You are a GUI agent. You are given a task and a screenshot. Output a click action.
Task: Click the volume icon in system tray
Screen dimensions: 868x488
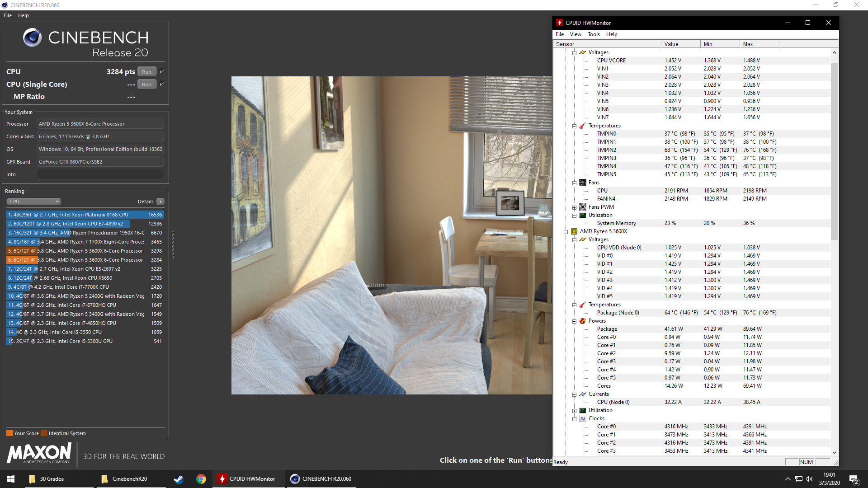pos(809,479)
